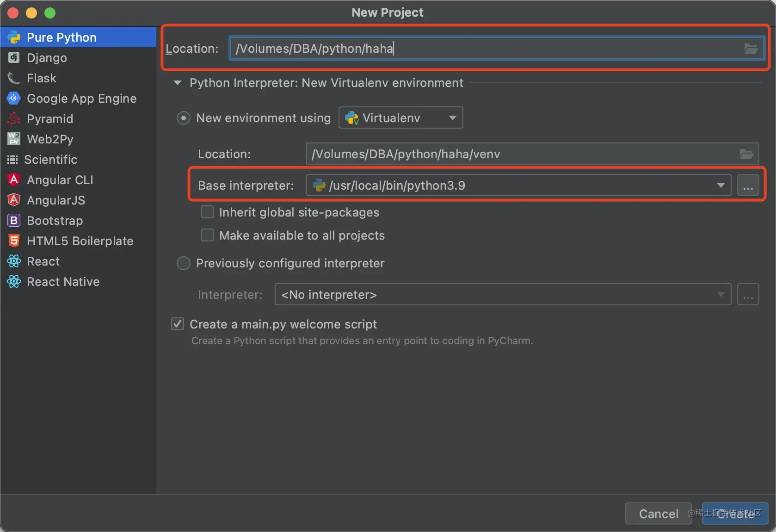Enable Make available to all projects
The height and width of the screenshot is (532, 776).
tap(207, 235)
